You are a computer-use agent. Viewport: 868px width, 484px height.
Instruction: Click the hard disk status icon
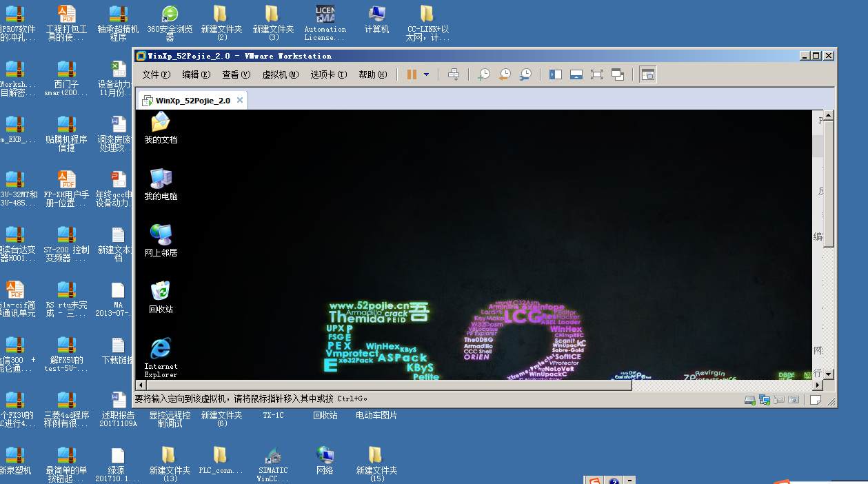point(749,400)
